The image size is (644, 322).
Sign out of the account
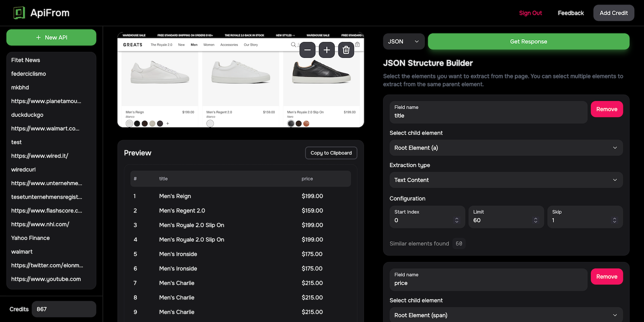click(x=530, y=13)
